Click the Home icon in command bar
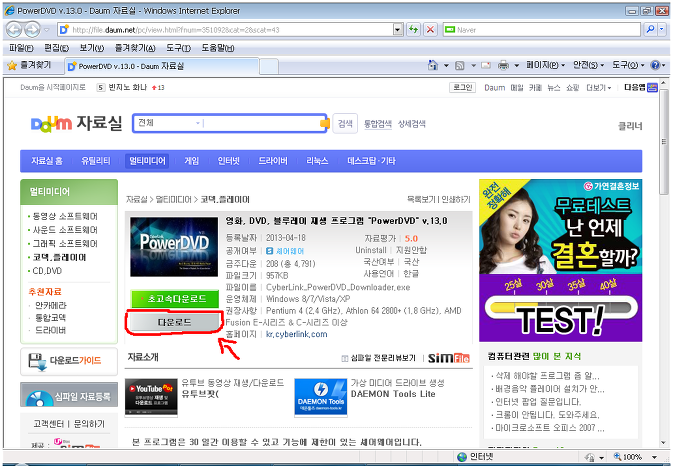673x466 pixels. pyautogui.click(x=433, y=65)
